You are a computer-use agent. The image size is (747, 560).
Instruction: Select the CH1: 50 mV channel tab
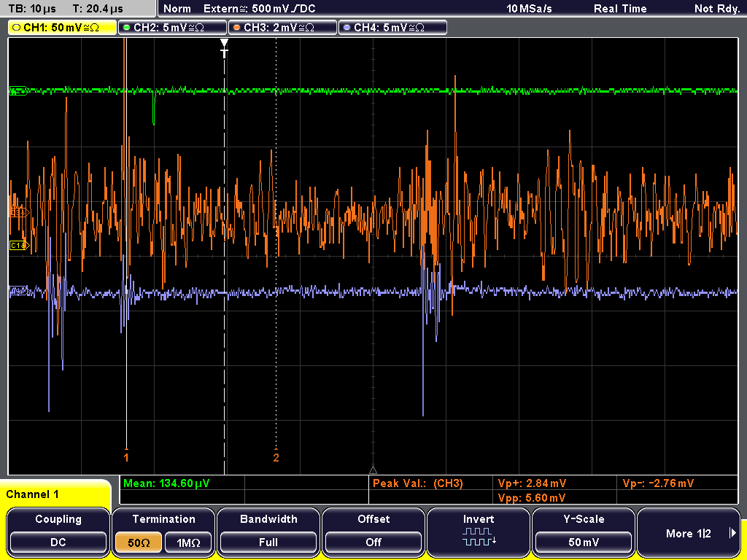click(x=63, y=28)
